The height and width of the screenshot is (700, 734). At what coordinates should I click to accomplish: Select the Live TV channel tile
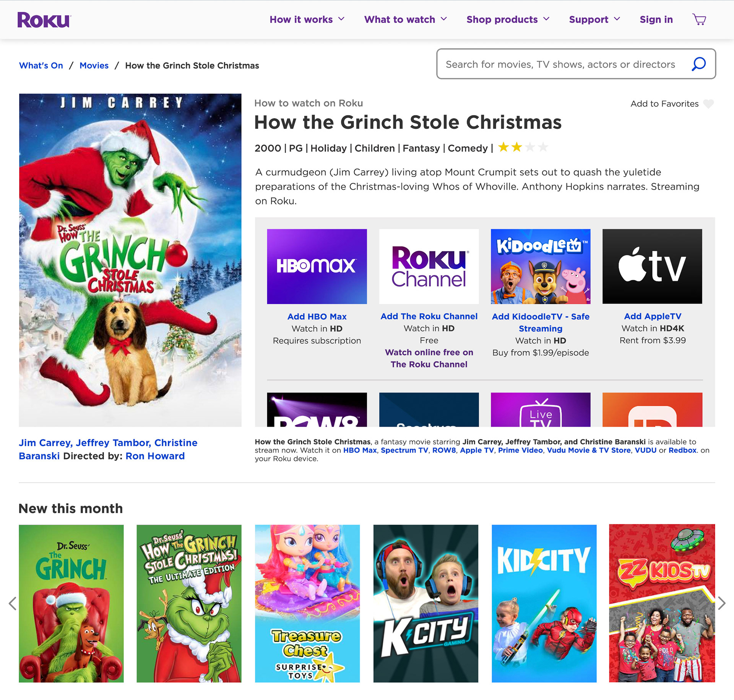[x=541, y=409]
